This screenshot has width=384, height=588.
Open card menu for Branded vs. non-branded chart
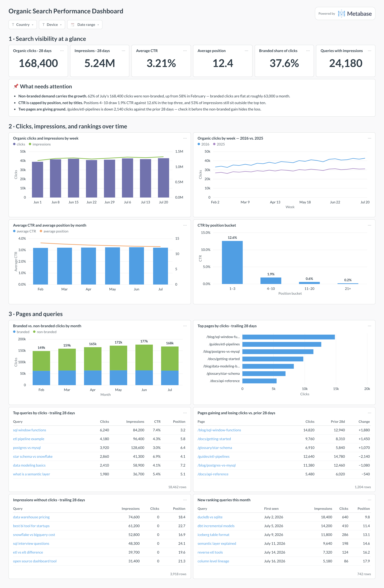(x=185, y=326)
